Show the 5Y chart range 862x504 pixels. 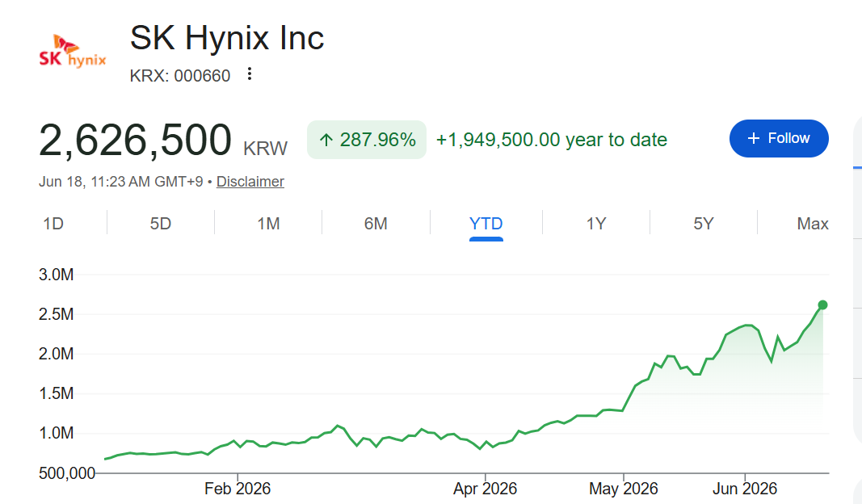(x=703, y=224)
